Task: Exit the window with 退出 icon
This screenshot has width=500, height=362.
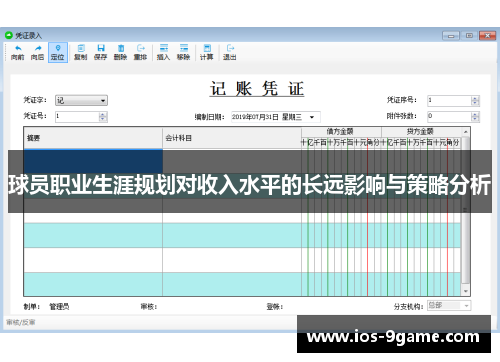Action: tap(230, 52)
